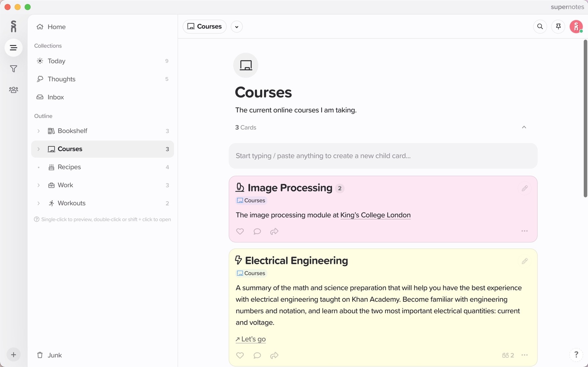Viewport: 588px width, 367px height.
Task: Open the Today collection
Action: 57,61
